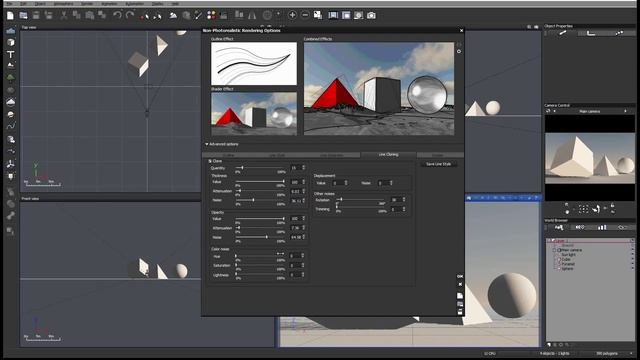The image size is (640, 360).
Task: Click the Cut scissors icon
Action: tap(64, 16)
